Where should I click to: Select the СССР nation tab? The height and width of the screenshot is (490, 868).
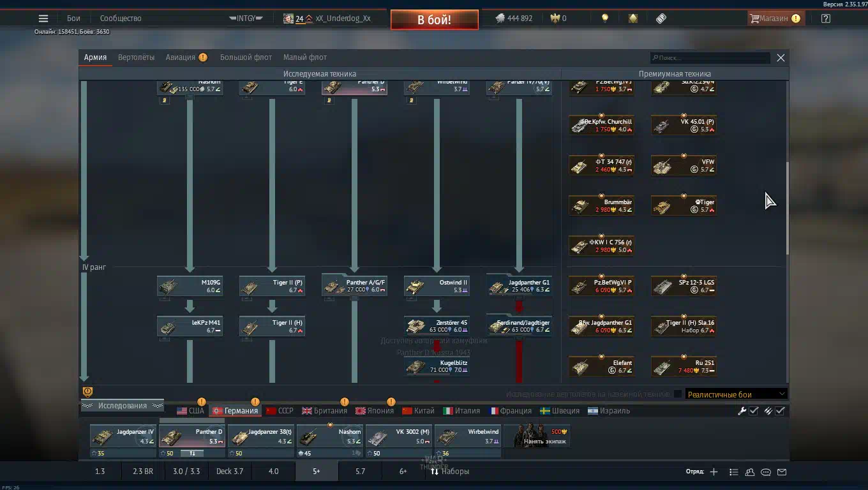coord(280,411)
